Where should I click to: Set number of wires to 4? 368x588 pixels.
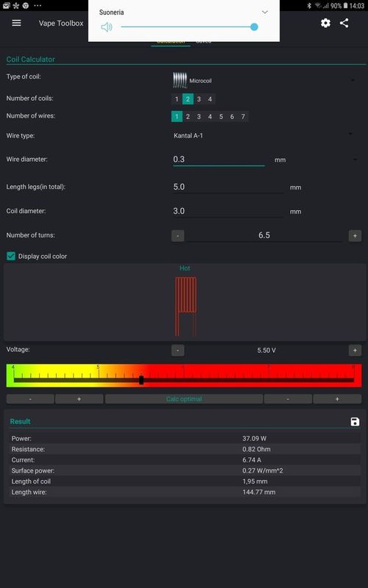tap(210, 117)
